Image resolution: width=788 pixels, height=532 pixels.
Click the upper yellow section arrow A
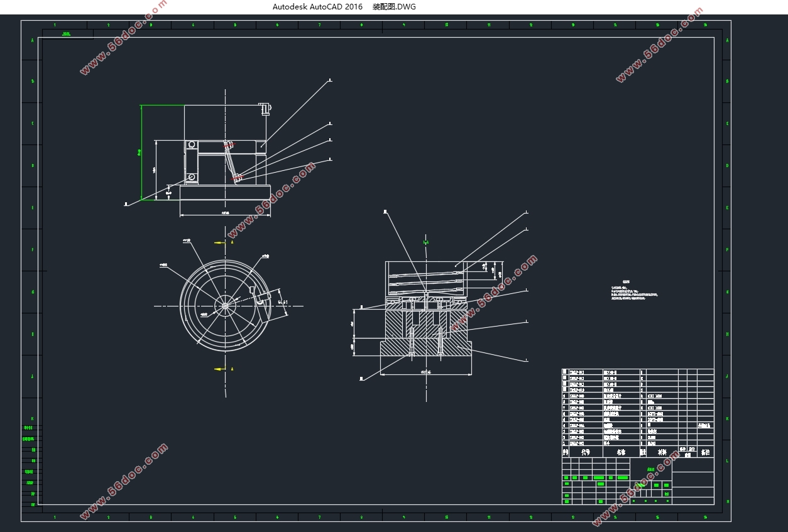click(x=219, y=242)
